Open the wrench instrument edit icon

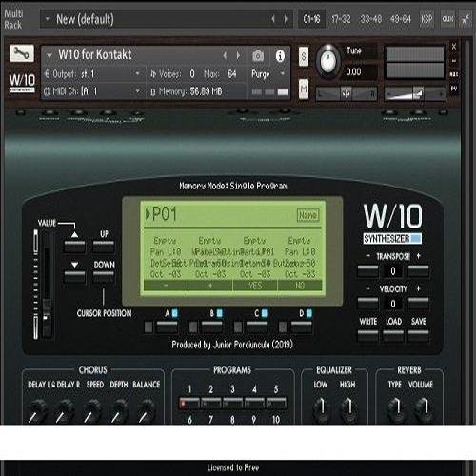[22, 53]
